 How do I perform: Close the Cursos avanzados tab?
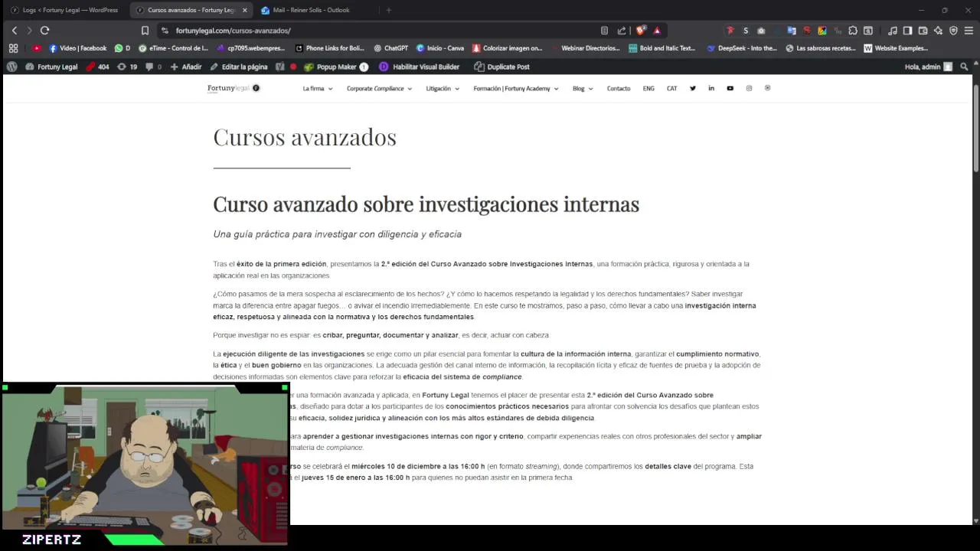[x=245, y=10]
